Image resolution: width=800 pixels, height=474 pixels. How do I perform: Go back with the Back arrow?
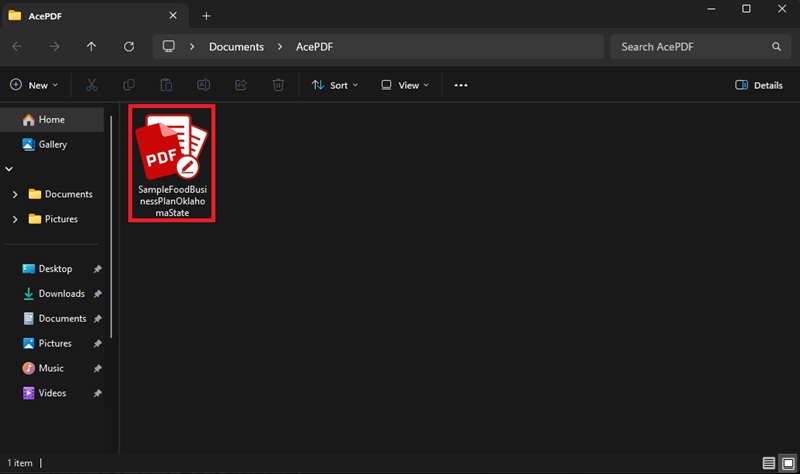(17, 46)
